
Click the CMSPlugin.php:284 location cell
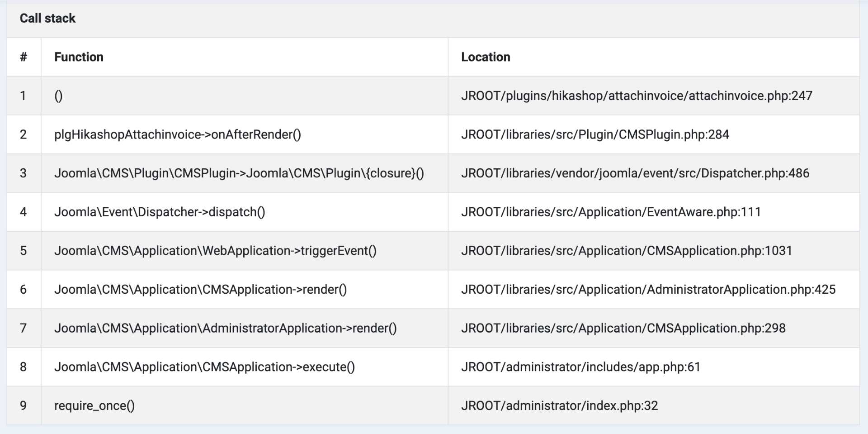[595, 134]
